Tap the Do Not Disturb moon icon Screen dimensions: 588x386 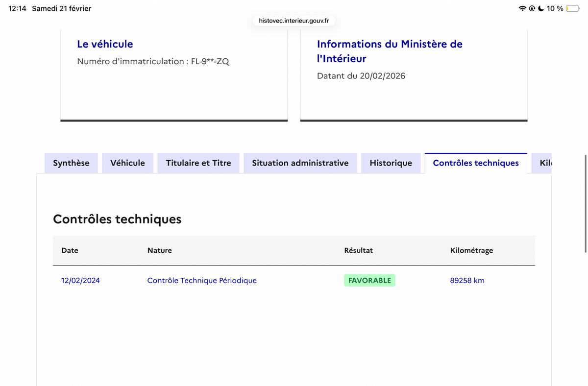pos(541,8)
